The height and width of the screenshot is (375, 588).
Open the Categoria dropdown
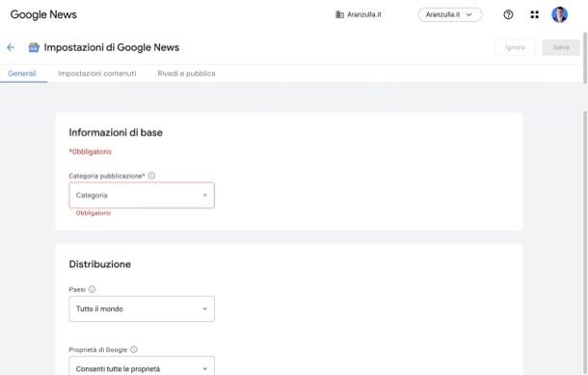click(x=142, y=195)
